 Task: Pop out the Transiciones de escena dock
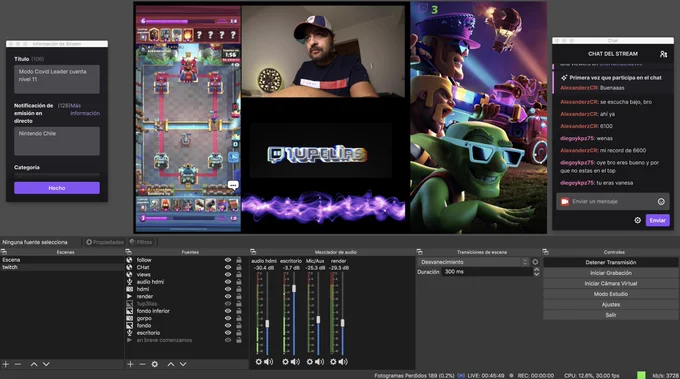tap(419, 252)
